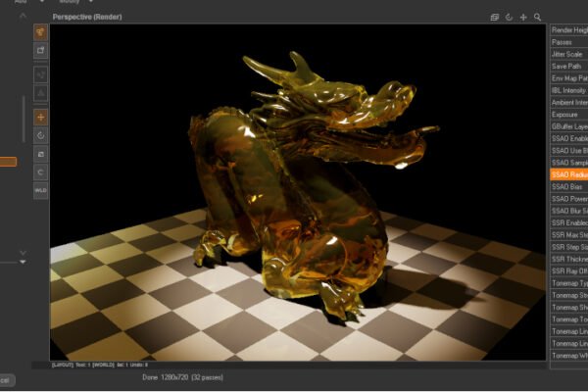Image resolution: width=588 pixels, height=392 pixels.
Task: Open viewport display layers icon
Action: (495, 18)
